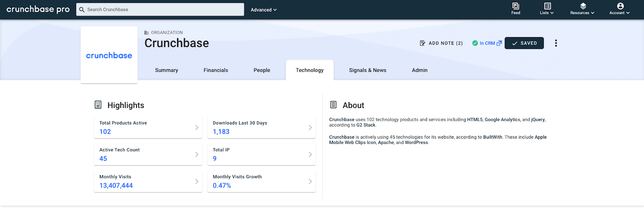Open the BuiltWith link
644x212 pixels.
(x=493, y=137)
